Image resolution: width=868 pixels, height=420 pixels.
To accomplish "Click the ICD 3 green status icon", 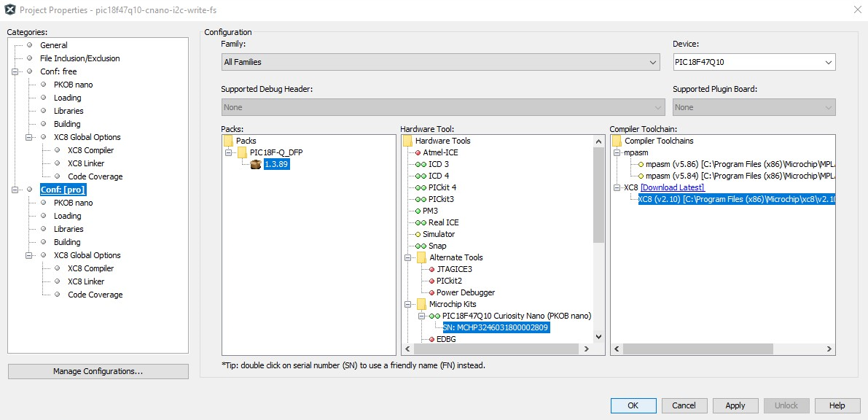I will coord(421,164).
